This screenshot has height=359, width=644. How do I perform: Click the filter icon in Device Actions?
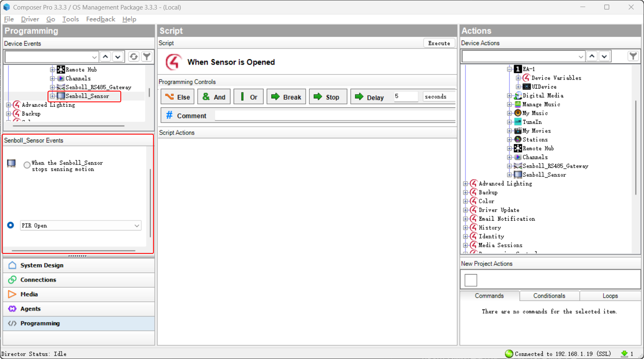tap(633, 56)
